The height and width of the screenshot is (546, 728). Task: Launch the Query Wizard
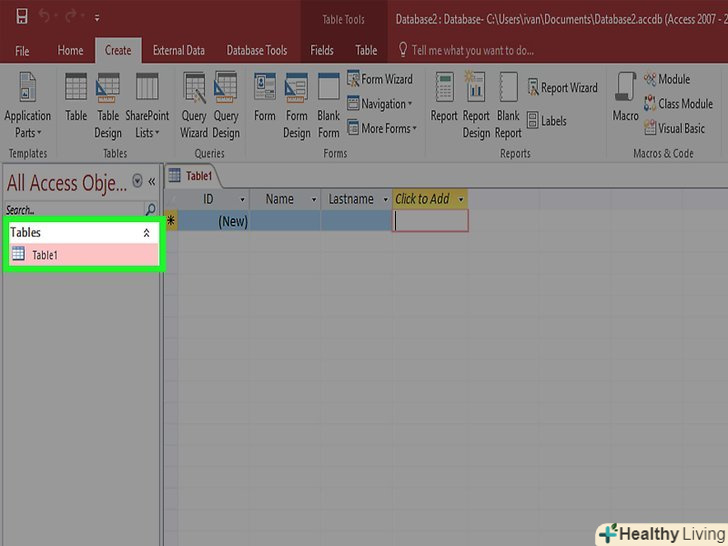tap(194, 105)
